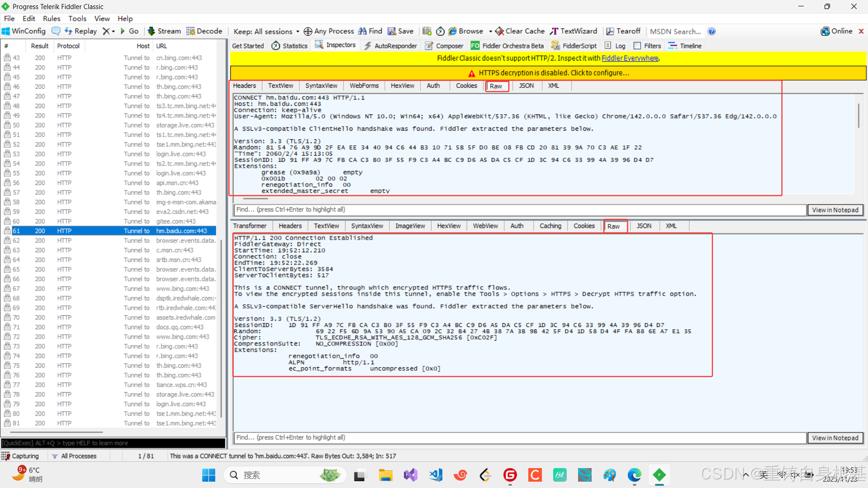This screenshot has height=488, width=868.
Task: Click the upper View in Notepad button
Action: point(835,210)
